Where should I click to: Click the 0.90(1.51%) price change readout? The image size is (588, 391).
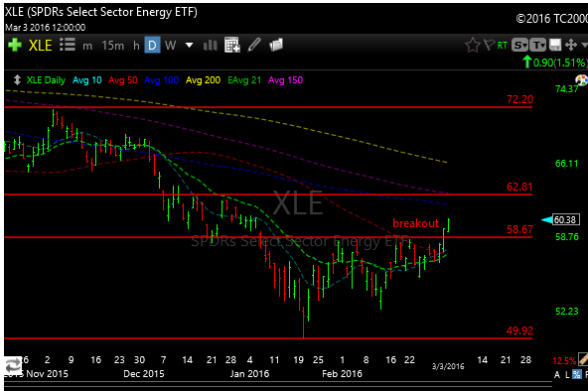pos(559,63)
